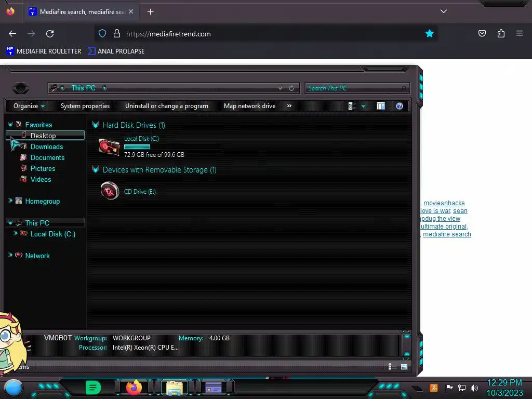Screen dimensions: 532x399
Task: Open the taskbar clock and date
Action: click(504, 388)
